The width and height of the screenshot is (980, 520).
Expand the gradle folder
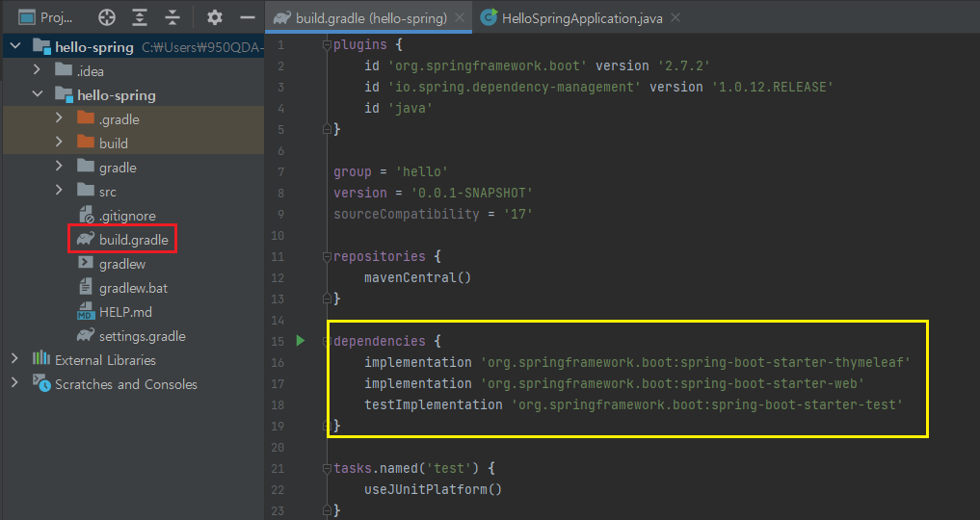pos(59,166)
